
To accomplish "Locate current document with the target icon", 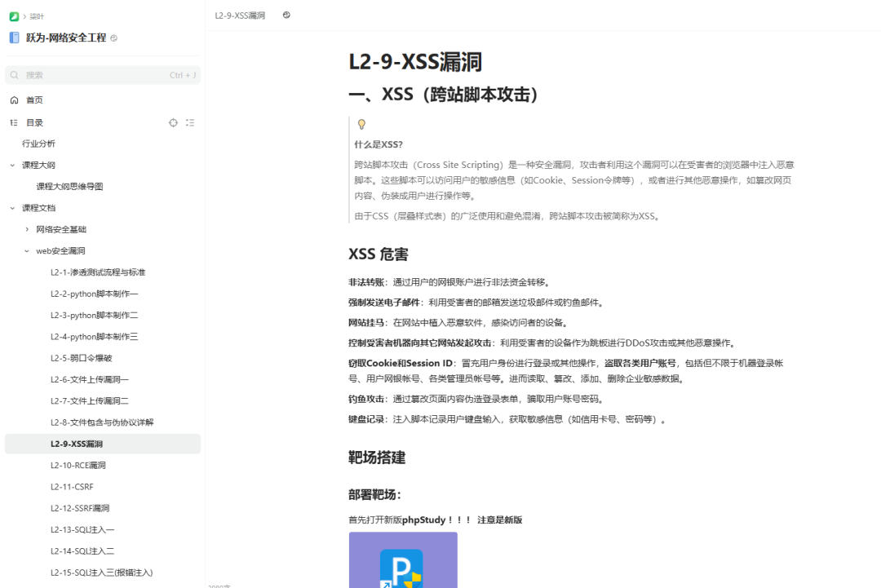I will click(x=174, y=122).
